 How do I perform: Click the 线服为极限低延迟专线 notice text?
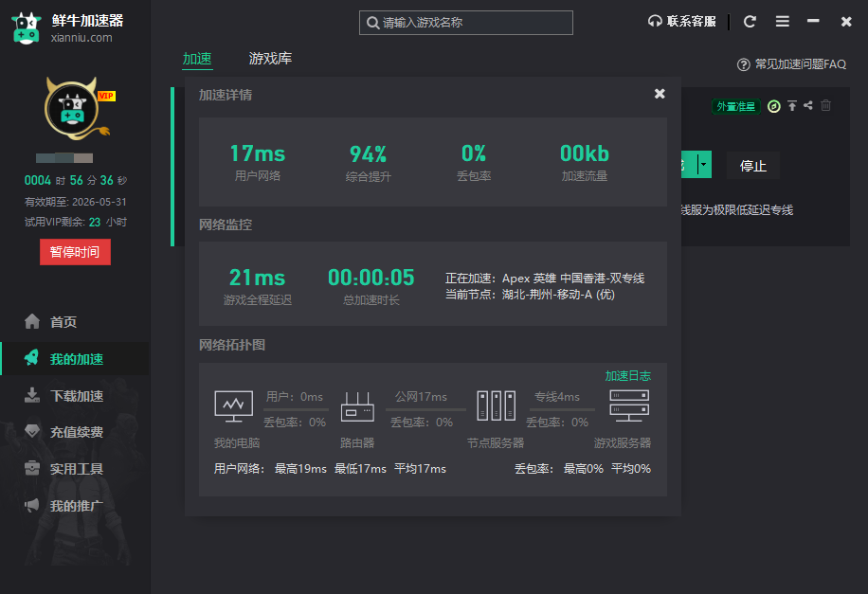(x=737, y=209)
